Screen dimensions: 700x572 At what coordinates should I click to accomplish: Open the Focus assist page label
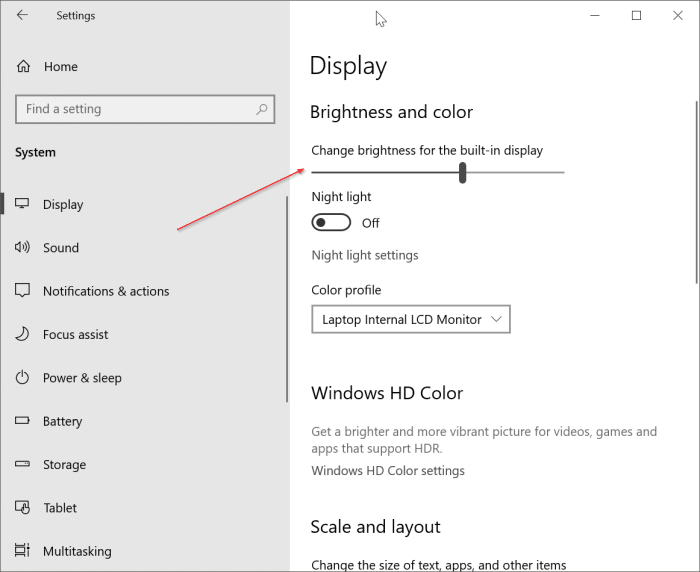click(x=75, y=334)
